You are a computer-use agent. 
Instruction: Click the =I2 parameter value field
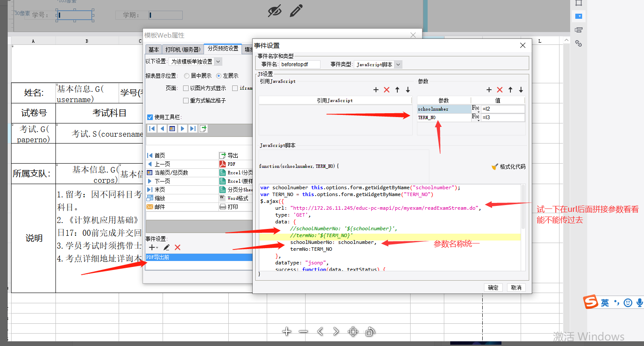[x=503, y=109]
